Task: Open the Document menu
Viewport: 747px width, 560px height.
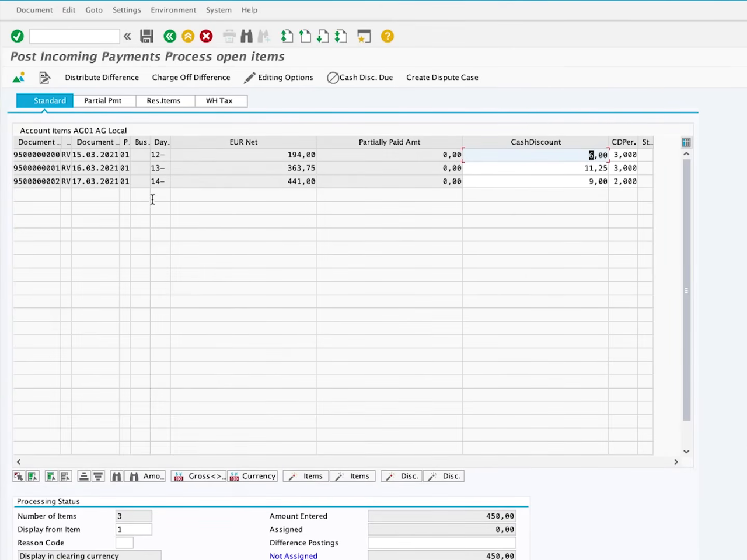Action: pyautogui.click(x=34, y=10)
